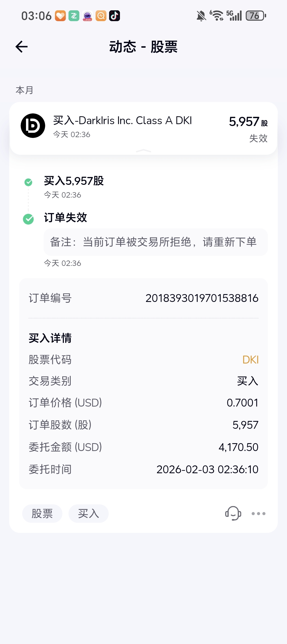The width and height of the screenshot is (287, 644).
Task: Tap the order number 2018393019701538816
Action: 202,298
